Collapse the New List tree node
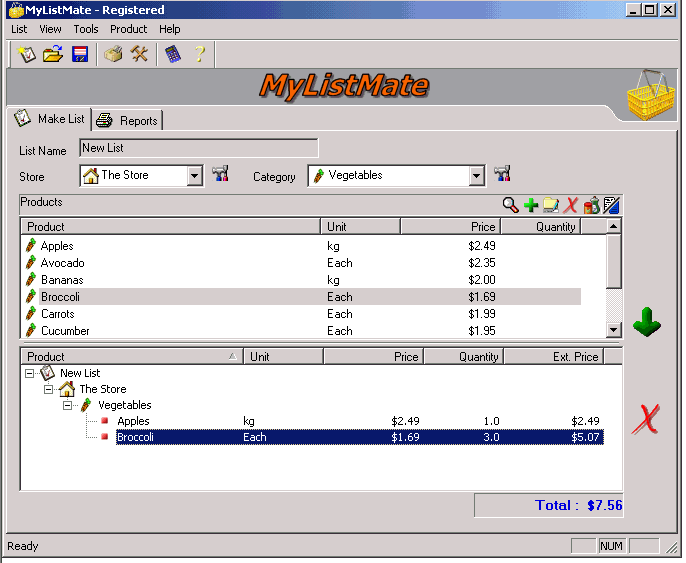686x563 pixels. tap(29, 373)
